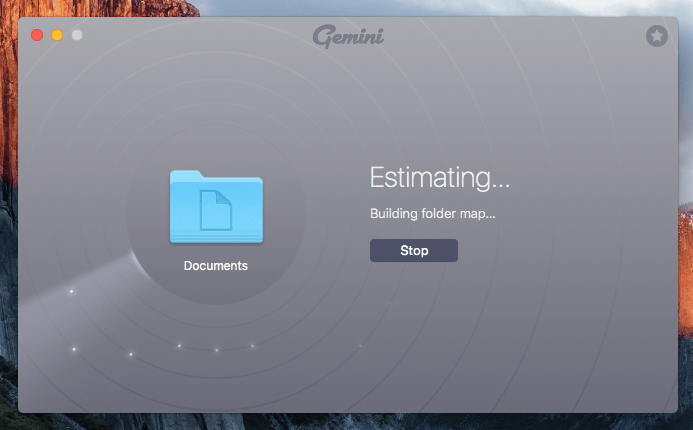Minimize the Gemini window with yellow button
This screenshot has width=693, height=430.
pos(57,35)
